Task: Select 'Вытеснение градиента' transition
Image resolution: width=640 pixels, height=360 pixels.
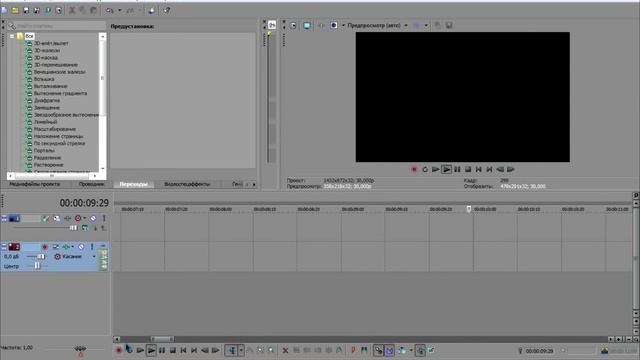Action: (x=60, y=93)
